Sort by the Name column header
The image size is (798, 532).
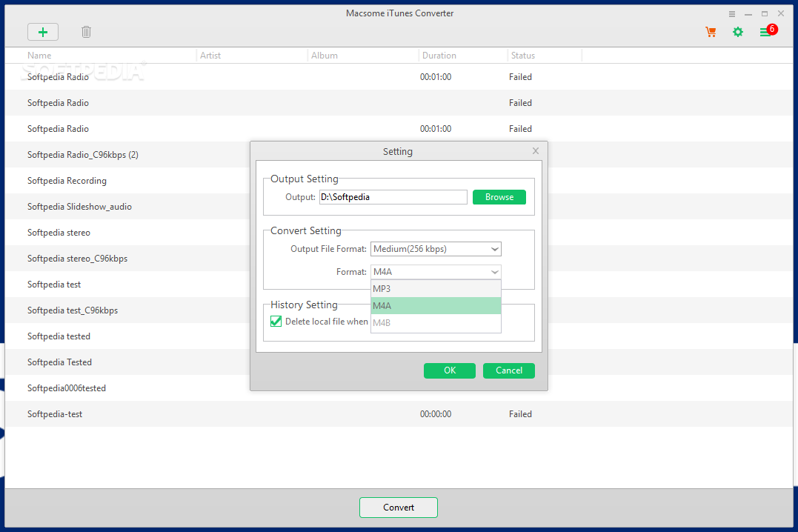click(39, 56)
